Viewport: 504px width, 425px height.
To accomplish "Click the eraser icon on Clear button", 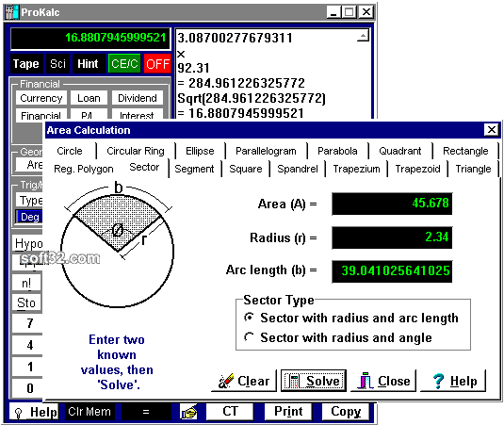I will click(x=226, y=381).
